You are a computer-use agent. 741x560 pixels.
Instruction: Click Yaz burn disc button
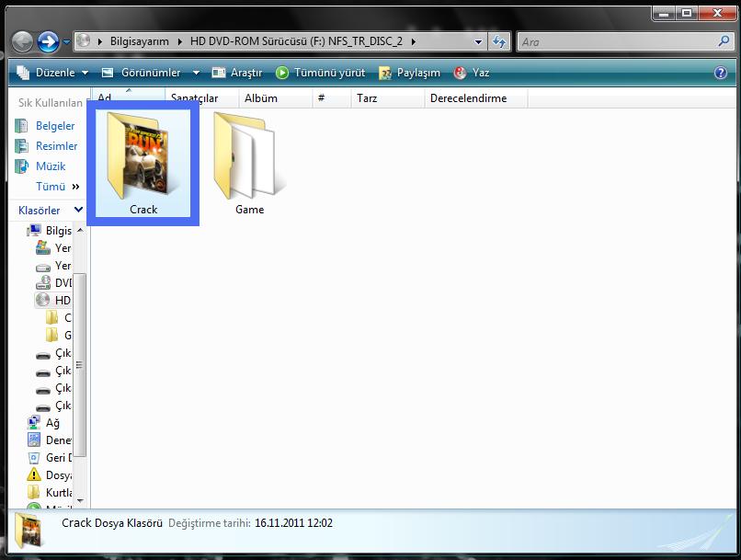coord(471,73)
